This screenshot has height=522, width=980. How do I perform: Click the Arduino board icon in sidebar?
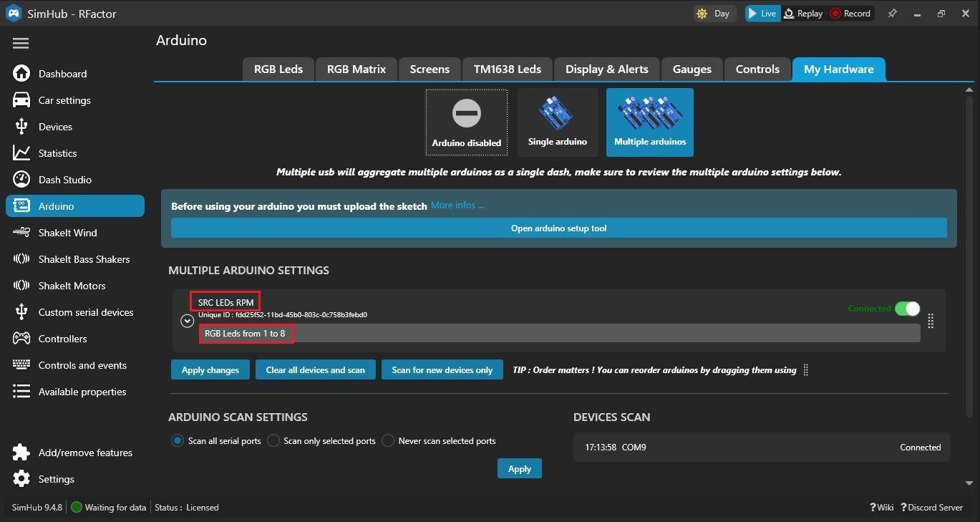coord(21,206)
